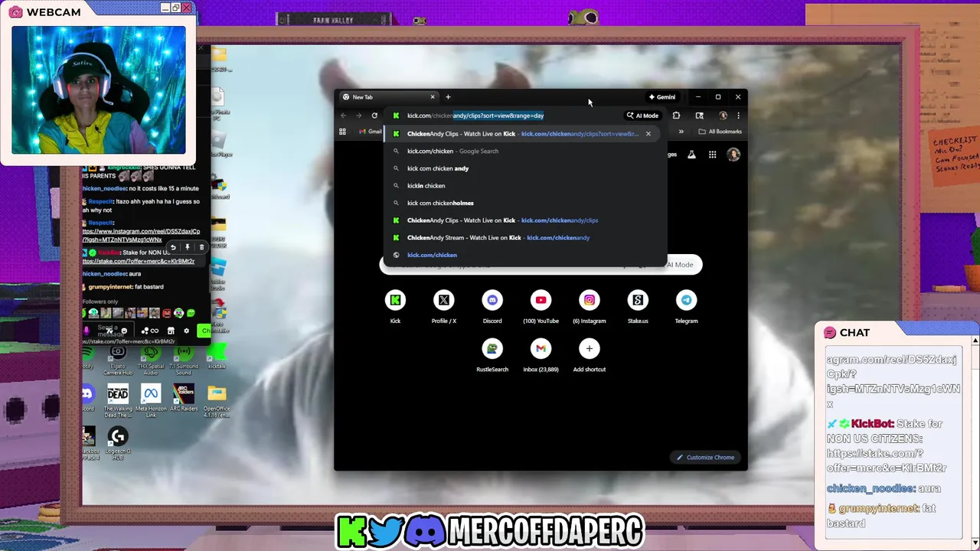The width and height of the screenshot is (980, 551).
Task: Click the Gemini button in Chrome
Action: tap(662, 97)
